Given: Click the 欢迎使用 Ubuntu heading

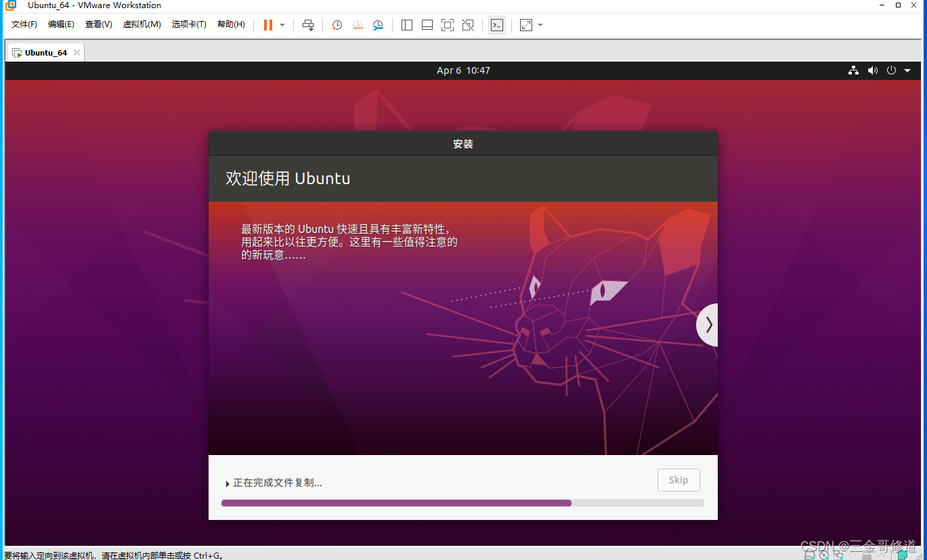Looking at the screenshot, I should (288, 179).
